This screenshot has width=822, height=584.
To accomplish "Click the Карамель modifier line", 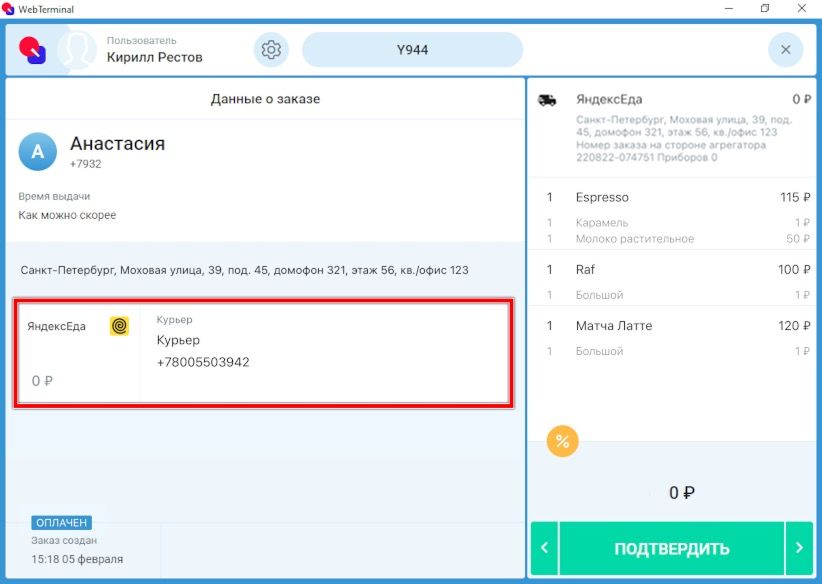I will [x=674, y=223].
